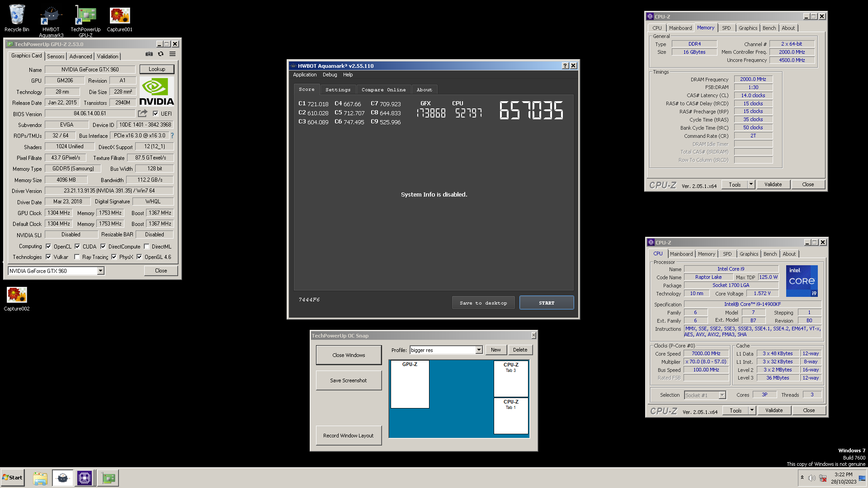The height and width of the screenshot is (488, 868).
Task: Toggle the UEFI checkbox in GPU-Z
Action: [x=156, y=114]
